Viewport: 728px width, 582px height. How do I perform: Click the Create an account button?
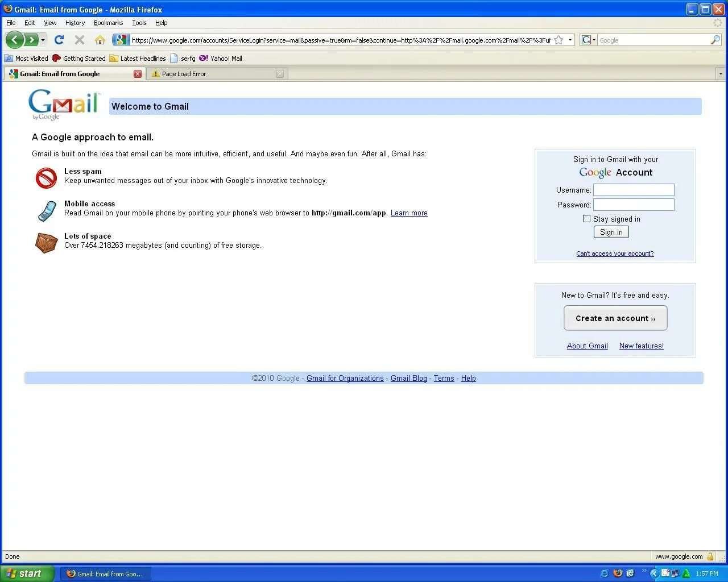[615, 318]
